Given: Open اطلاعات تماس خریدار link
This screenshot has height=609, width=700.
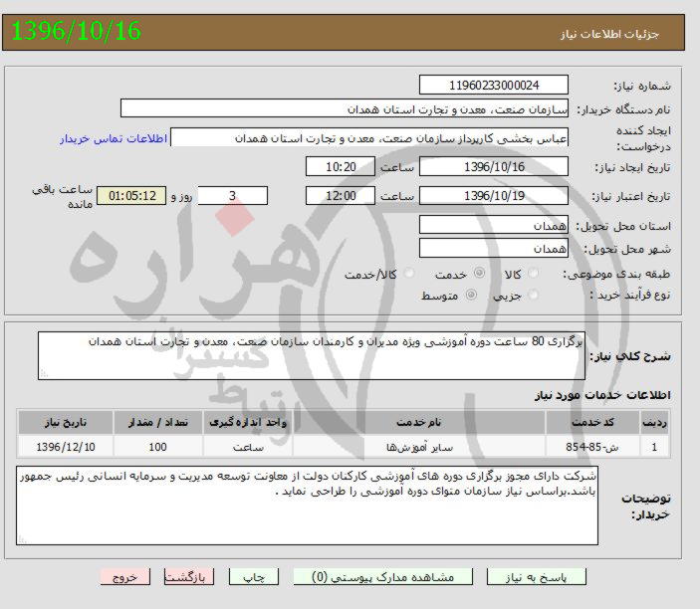Looking at the screenshot, I should pyautogui.click(x=114, y=138).
